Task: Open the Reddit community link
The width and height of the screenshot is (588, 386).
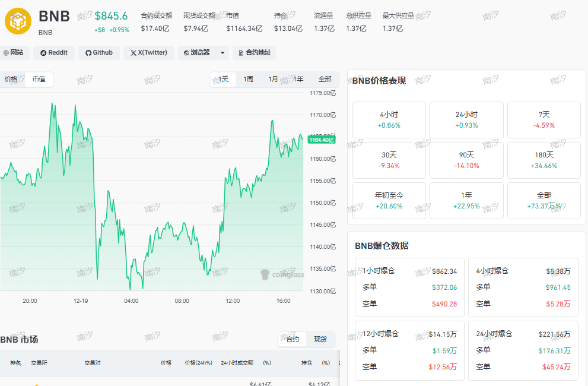Action: [54, 53]
